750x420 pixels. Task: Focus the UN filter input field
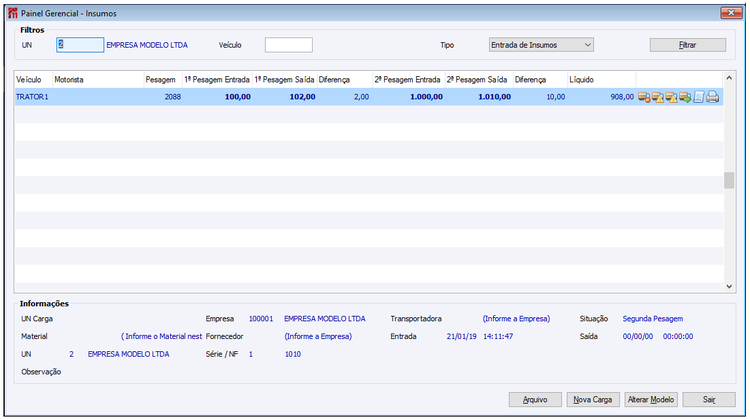80,45
